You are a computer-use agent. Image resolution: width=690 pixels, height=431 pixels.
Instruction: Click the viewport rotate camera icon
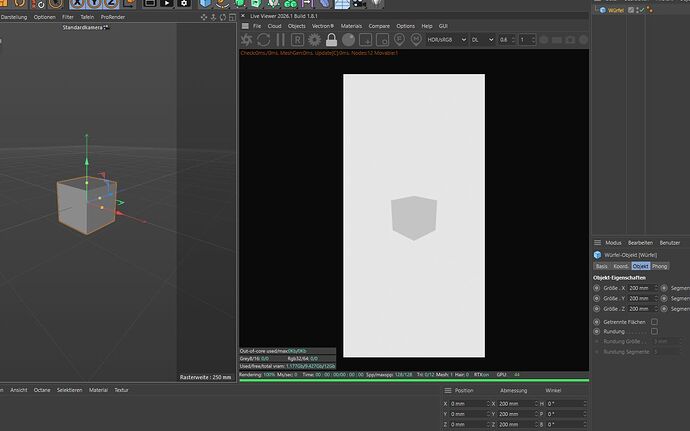(223, 17)
